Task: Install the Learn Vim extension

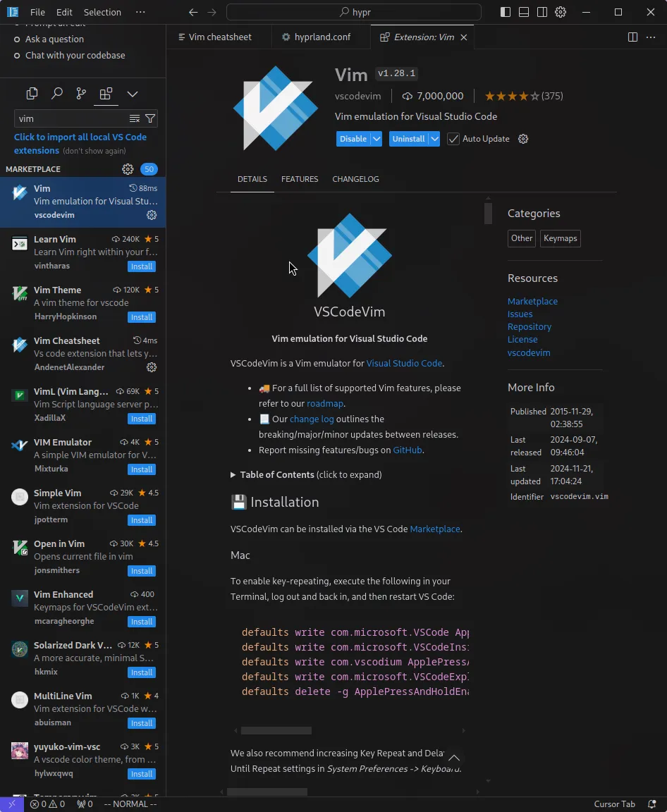Action: (142, 266)
